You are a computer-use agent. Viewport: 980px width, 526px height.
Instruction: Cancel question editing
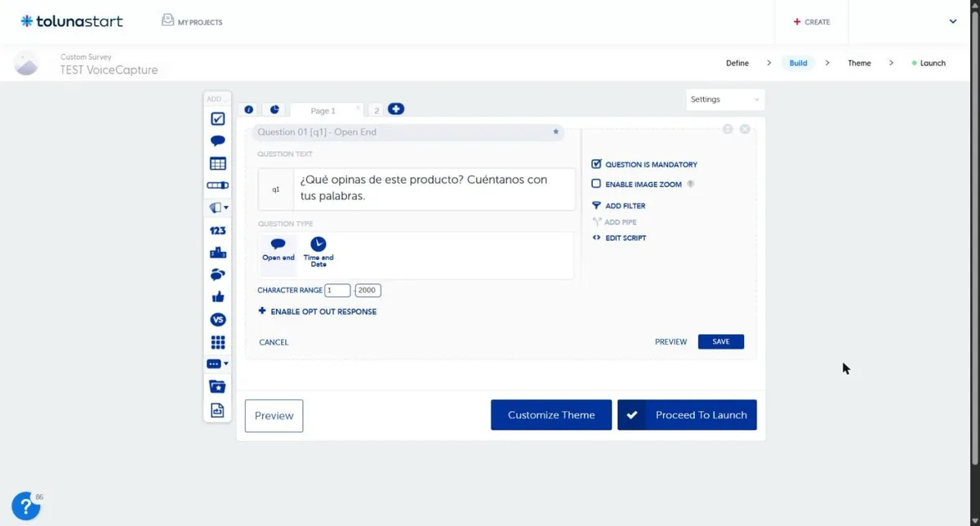pyautogui.click(x=274, y=342)
